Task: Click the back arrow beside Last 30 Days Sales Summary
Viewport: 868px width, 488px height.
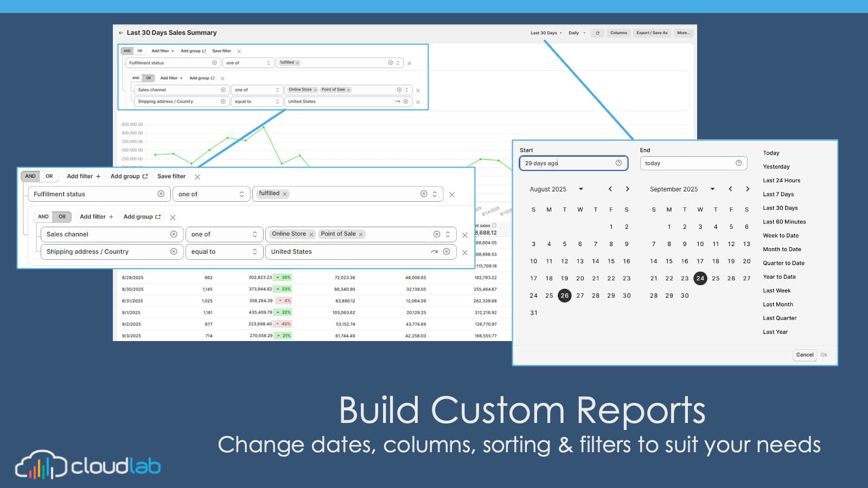Action: pos(121,33)
